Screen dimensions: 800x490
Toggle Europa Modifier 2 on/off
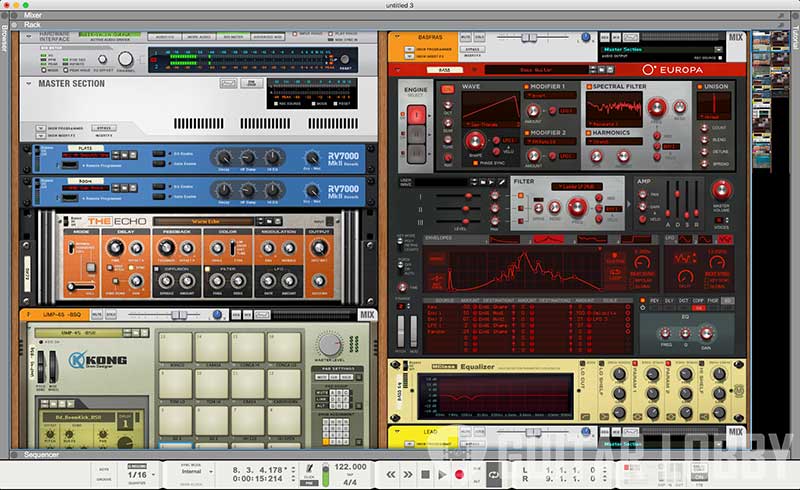click(x=527, y=132)
